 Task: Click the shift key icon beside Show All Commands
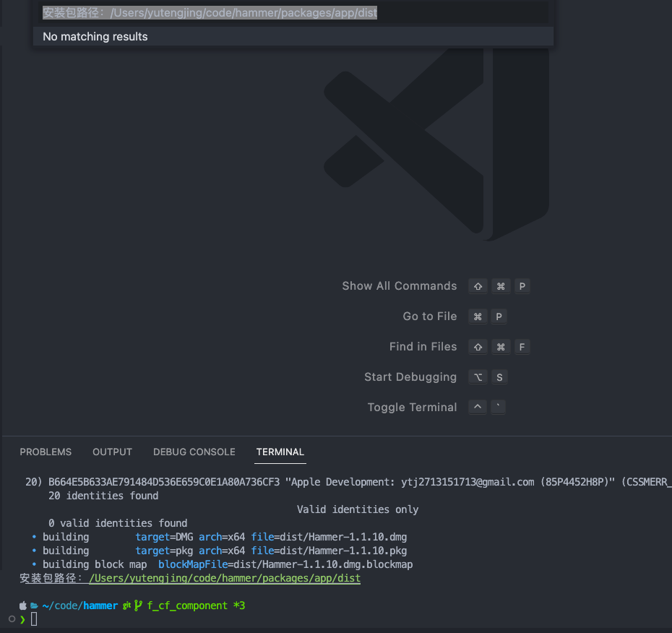point(478,286)
